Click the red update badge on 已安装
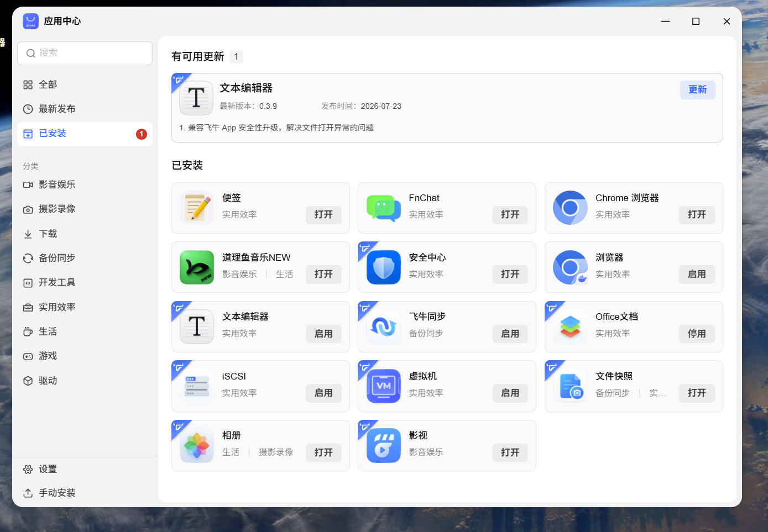This screenshot has width=768, height=532. click(142, 134)
